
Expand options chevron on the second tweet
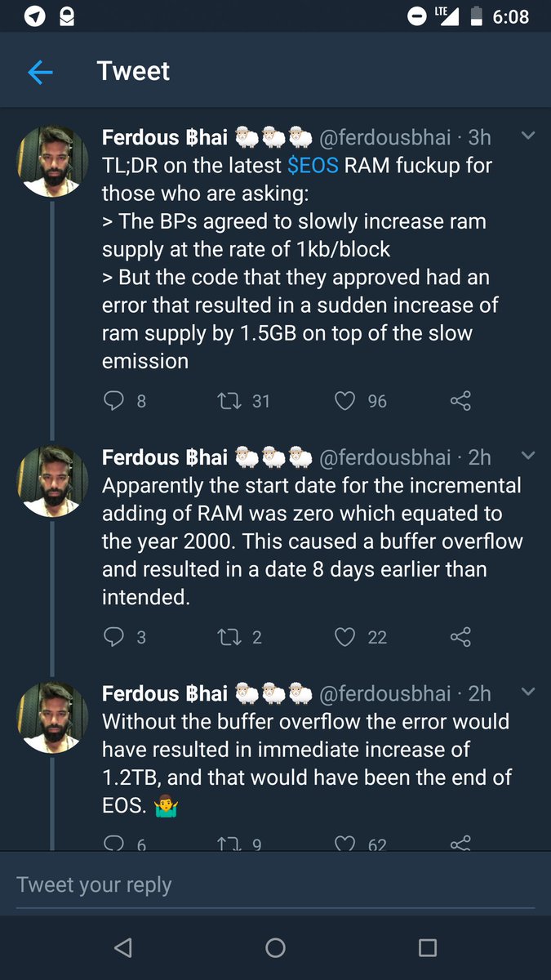click(527, 456)
